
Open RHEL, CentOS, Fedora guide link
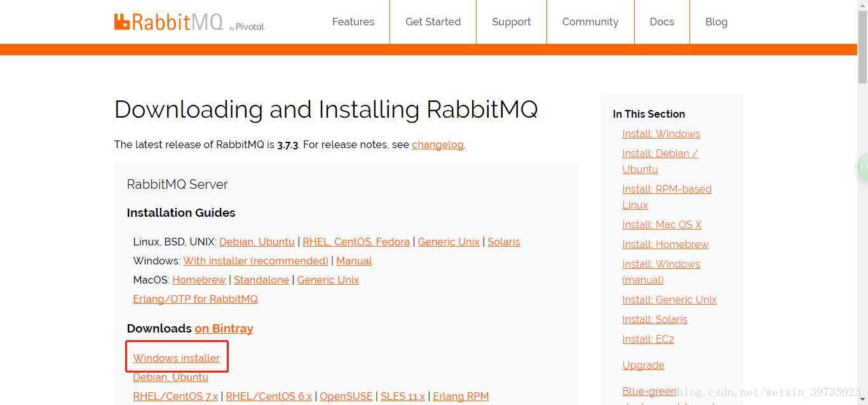pyautogui.click(x=356, y=242)
